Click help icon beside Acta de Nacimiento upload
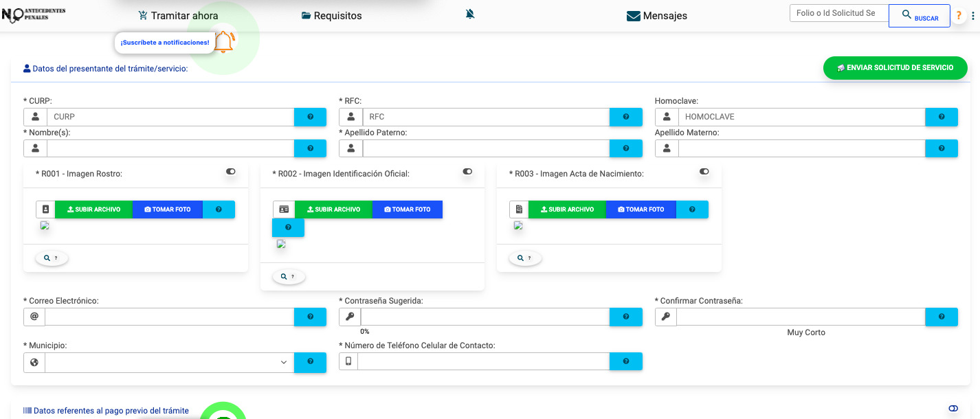This screenshot has height=419, width=980. pyautogui.click(x=692, y=209)
